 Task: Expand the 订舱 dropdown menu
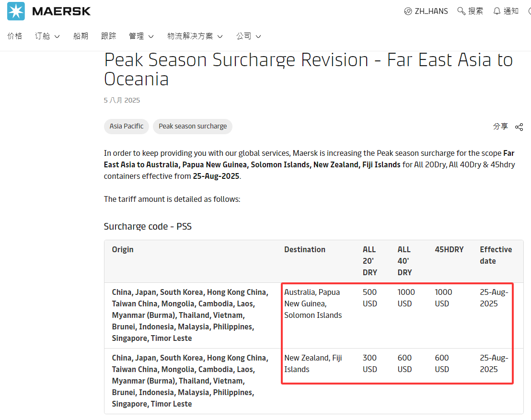pos(47,36)
